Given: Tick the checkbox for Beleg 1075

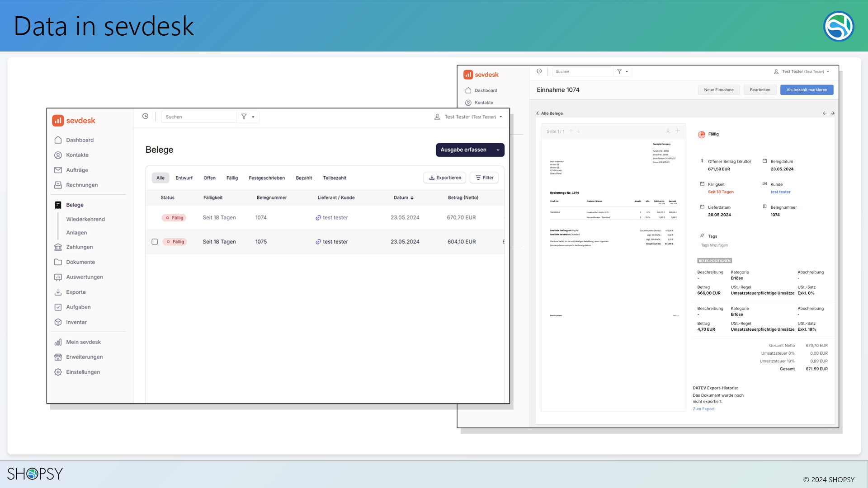Looking at the screenshot, I should click(x=155, y=242).
